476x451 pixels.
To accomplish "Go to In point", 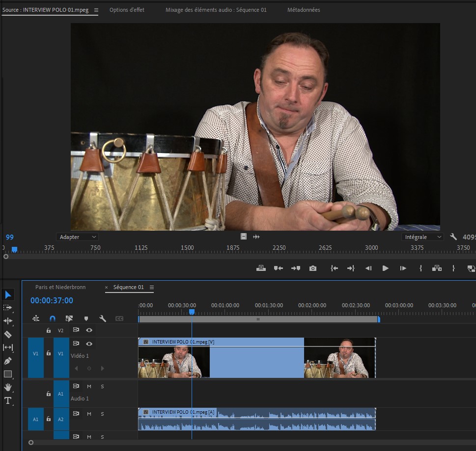I will pos(334,268).
